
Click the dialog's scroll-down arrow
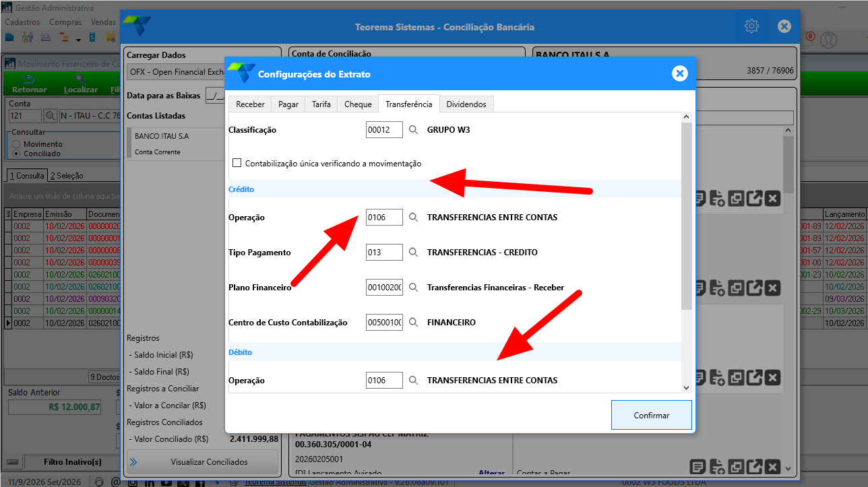[x=686, y=387]
